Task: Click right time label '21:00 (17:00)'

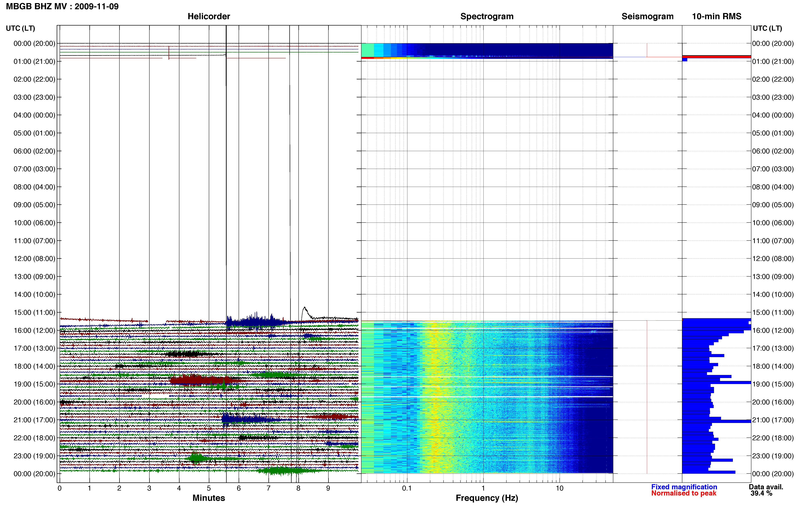Action: 773,420
